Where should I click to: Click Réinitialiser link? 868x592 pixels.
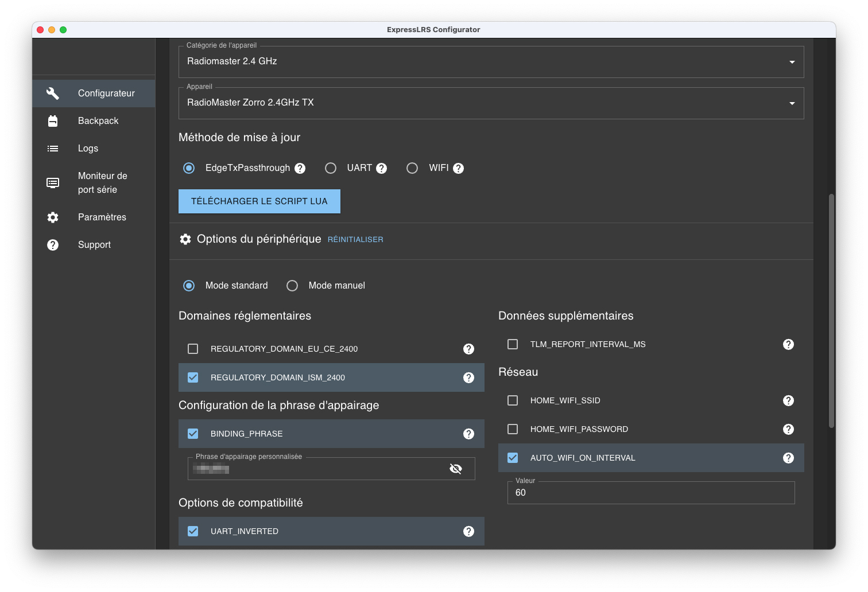(x=355, y=240)
